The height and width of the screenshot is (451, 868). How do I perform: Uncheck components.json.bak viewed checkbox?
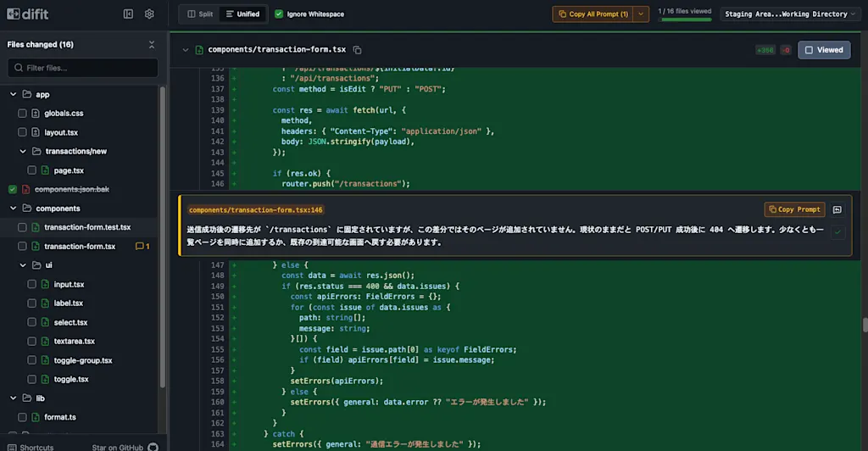[12, 189]
